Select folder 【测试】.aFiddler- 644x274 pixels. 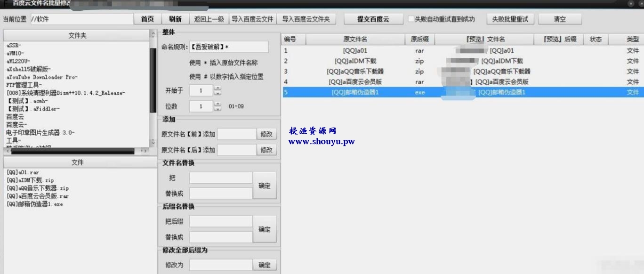33,109
